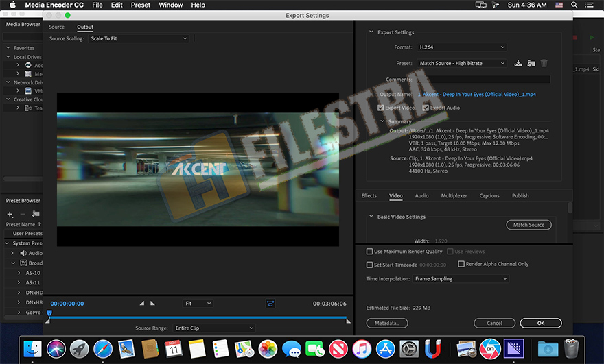Screen dimensions: 604x364
Task: Expand the GoPro preset folder
Action: point(19,312)
